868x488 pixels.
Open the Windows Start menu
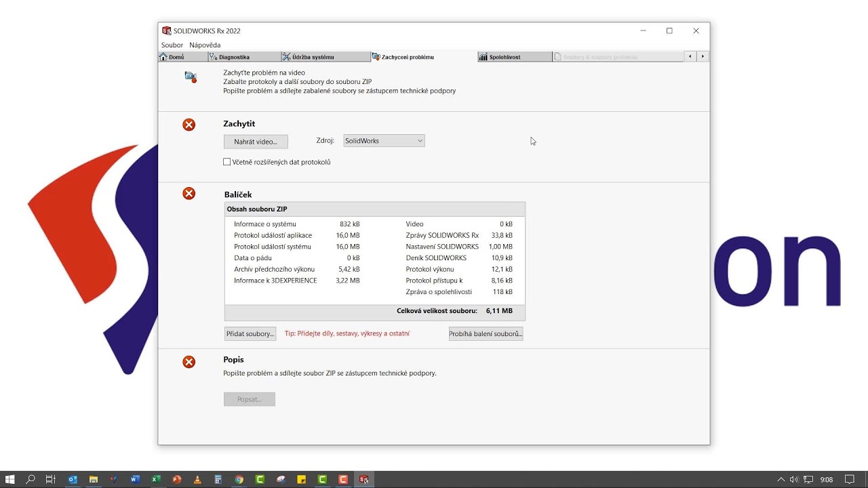[10, 479]
